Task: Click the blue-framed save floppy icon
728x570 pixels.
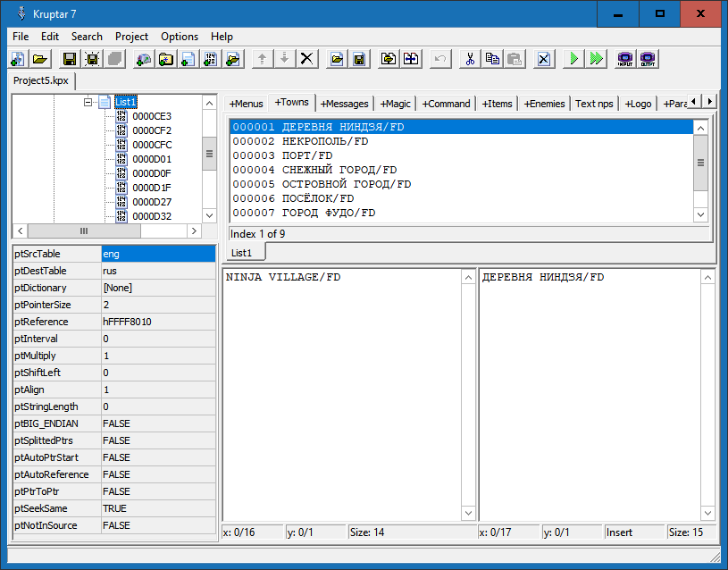Action: (x=359, y=59)
